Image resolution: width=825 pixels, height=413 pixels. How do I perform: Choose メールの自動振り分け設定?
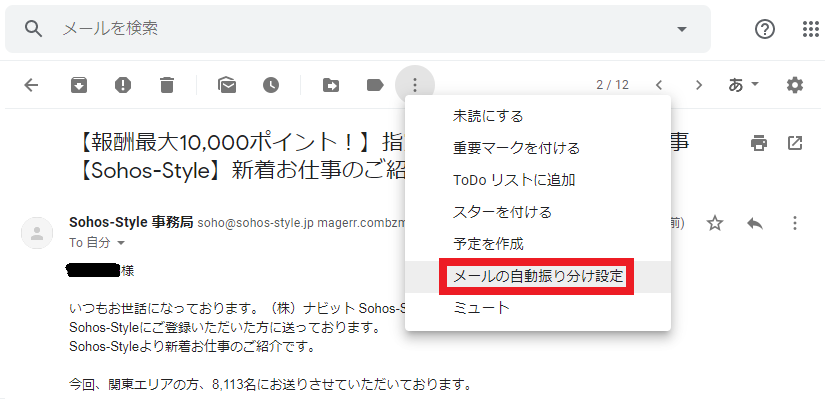pos(538,276)
